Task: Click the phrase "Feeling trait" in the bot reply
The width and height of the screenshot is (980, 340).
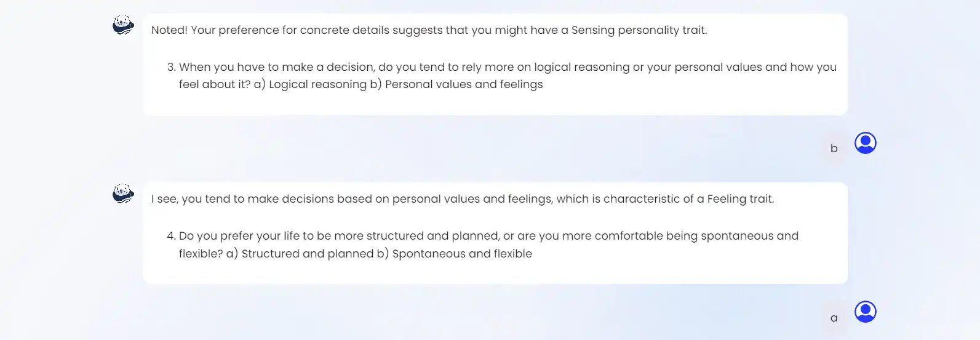Action: (740, 199)
